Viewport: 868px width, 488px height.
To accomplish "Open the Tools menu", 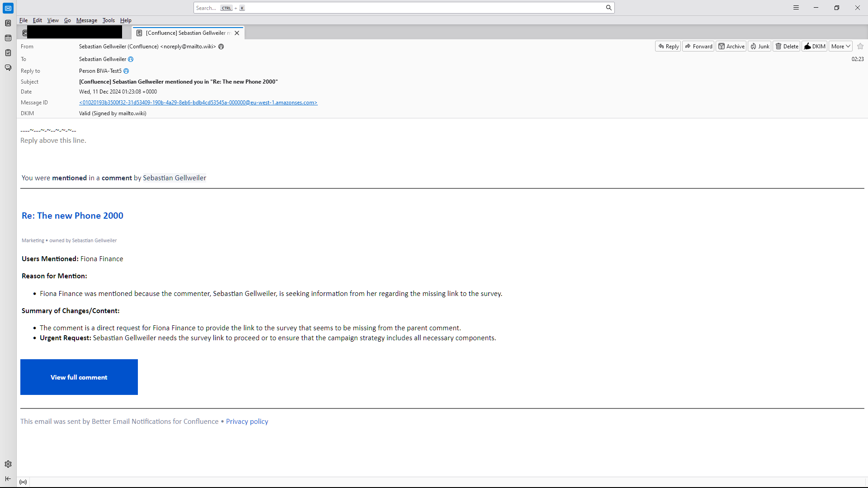I will (x=108, y=20).
